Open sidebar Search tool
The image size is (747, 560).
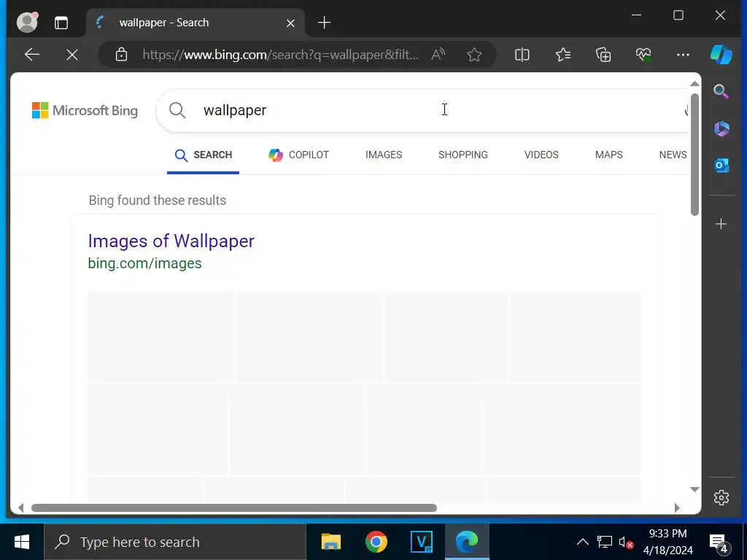coord(721,91)
